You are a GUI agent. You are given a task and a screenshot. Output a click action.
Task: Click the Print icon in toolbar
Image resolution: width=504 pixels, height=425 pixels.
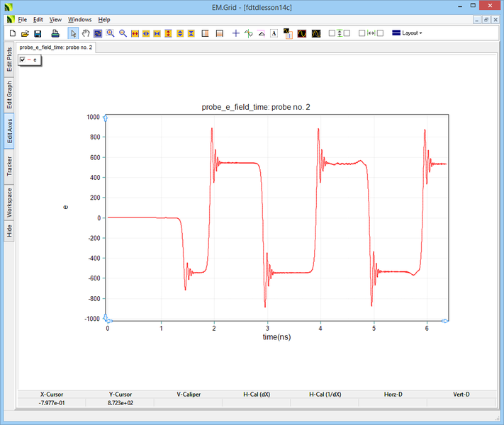pyautogui.click(x=55, y=33)
